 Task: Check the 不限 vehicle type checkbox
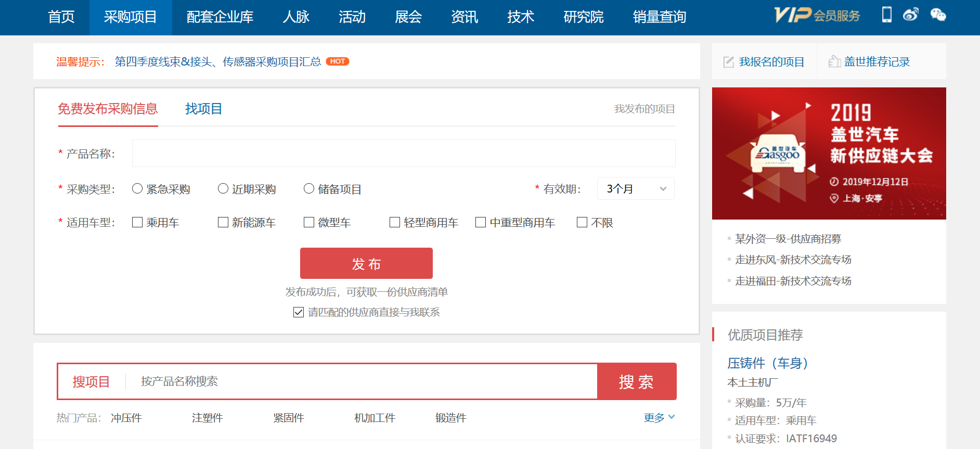click(x=582, y=222)
